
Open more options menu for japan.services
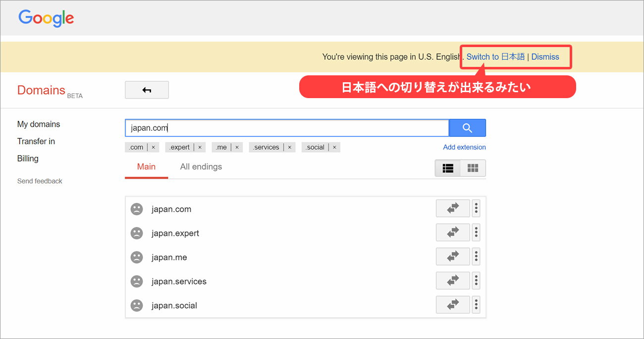click(x=476, y=281)
